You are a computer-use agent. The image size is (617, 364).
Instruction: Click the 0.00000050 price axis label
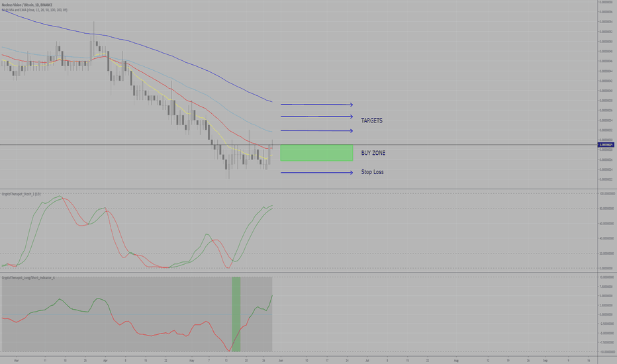(606, 41)
